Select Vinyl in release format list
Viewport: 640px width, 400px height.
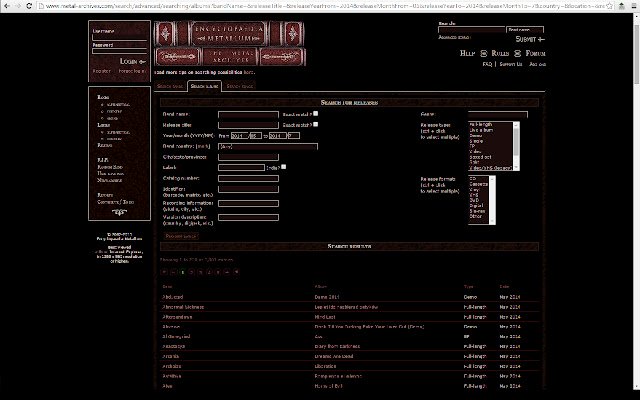[474, 189]
